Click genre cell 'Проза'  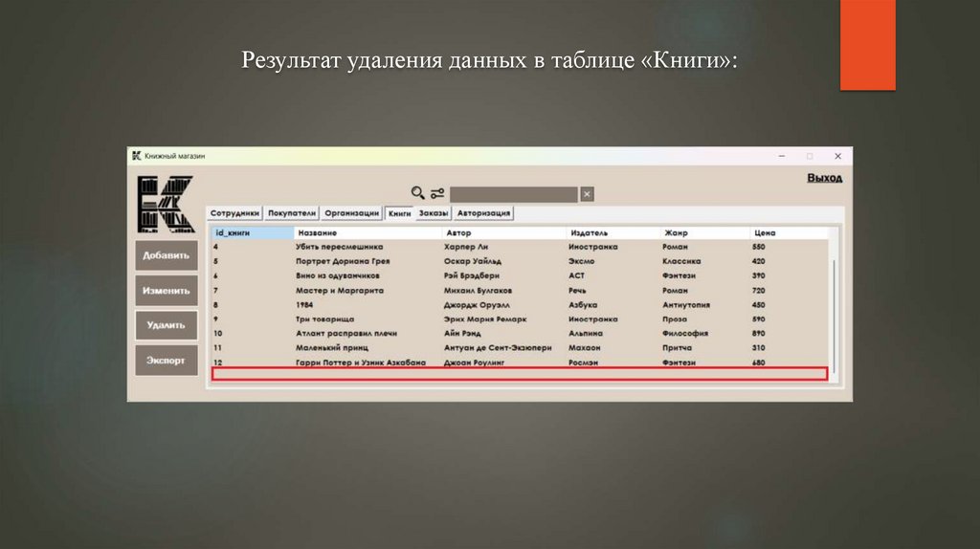tap(675, 319)
